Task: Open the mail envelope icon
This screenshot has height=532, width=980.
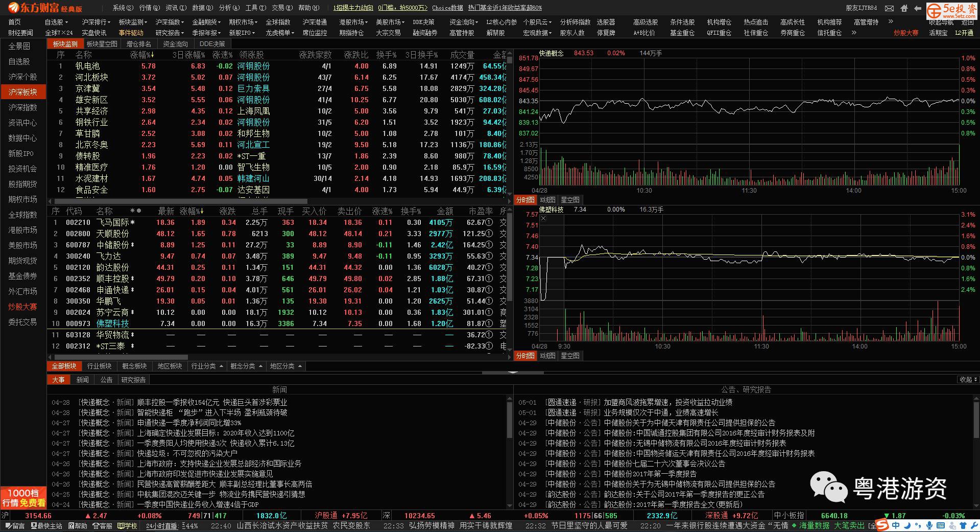Action: click(889, 8)
